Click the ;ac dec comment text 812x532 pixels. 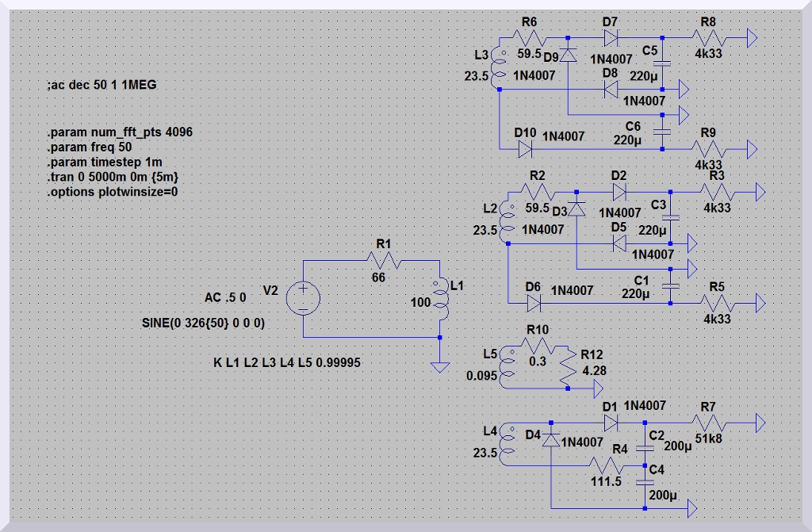(107, 85)
